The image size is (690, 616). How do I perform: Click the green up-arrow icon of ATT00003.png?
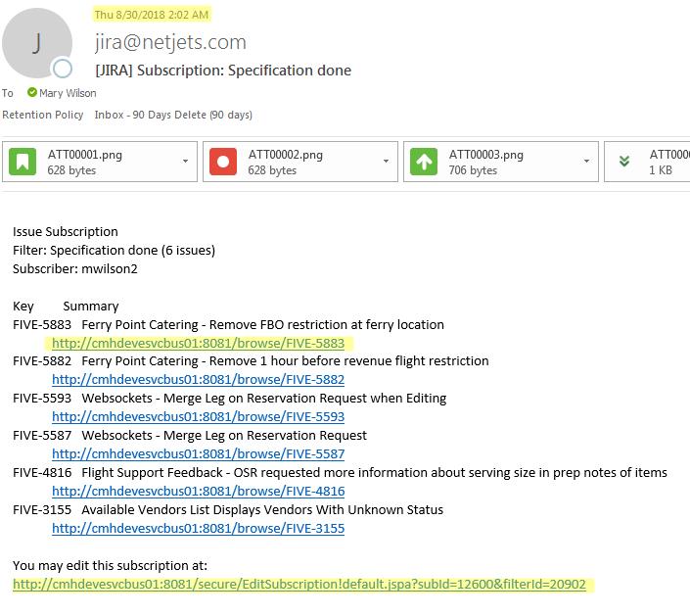pyautogui.click(x=424, y=162)
